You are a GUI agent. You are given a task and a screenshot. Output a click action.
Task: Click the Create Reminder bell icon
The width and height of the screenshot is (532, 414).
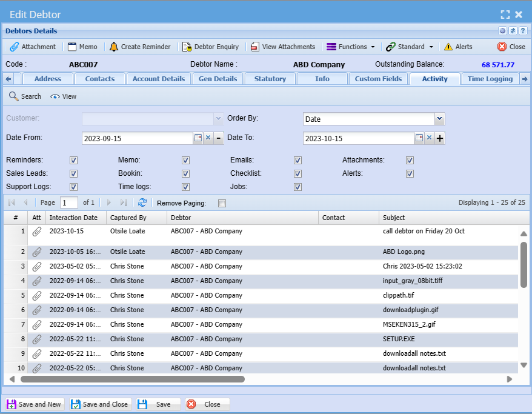click(x=114, y=47)
